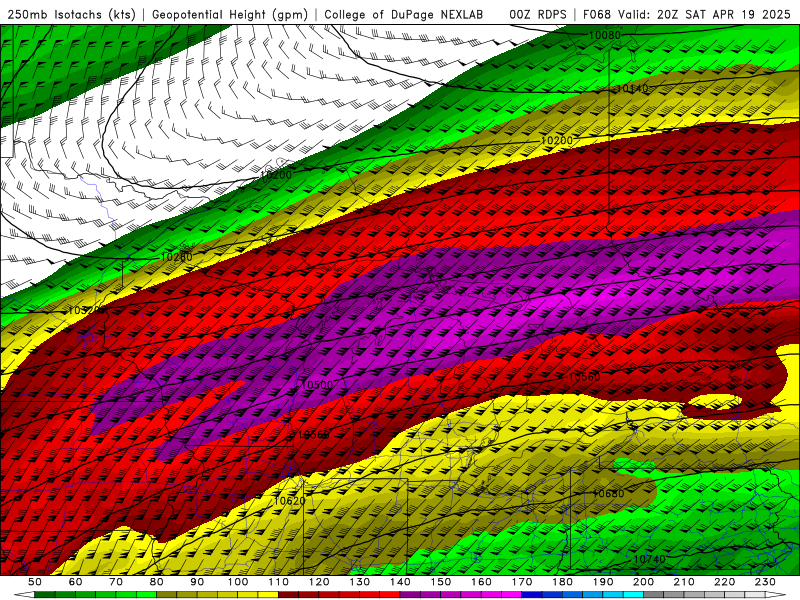The image size is (800, 600).
Task: Click the 220 legend value
Action: click(x=724, y=582)
